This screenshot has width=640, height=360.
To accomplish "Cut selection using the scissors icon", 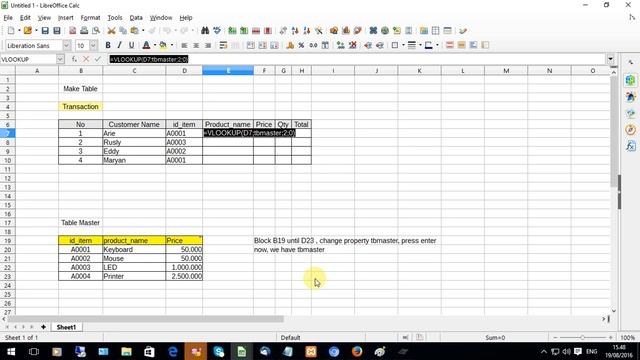I will pyautogui.click(x=111, y=31).
